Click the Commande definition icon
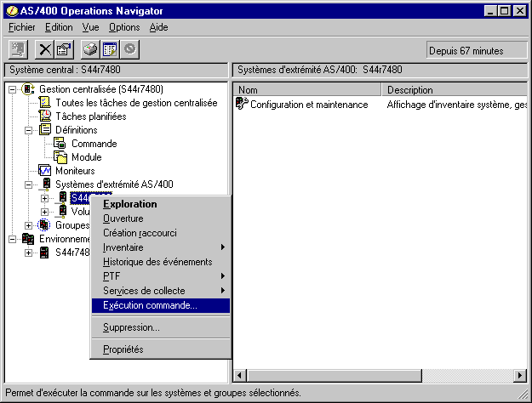 click(x=60, y=143)
